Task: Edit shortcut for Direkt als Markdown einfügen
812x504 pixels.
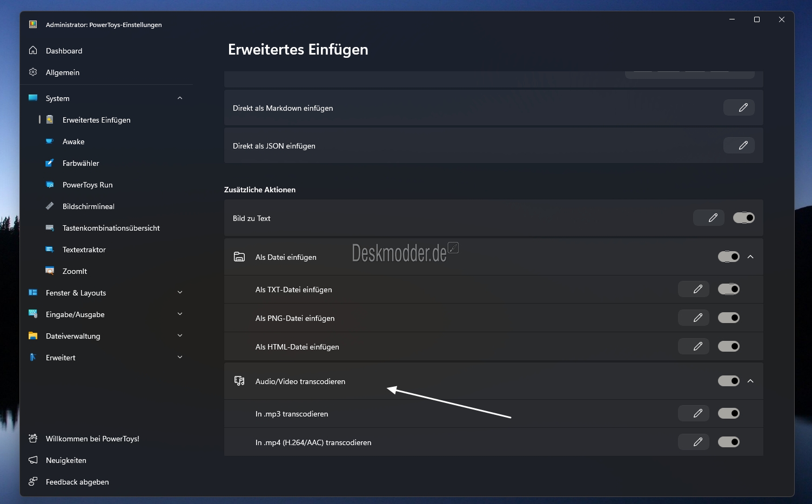Action: (739, 107)
